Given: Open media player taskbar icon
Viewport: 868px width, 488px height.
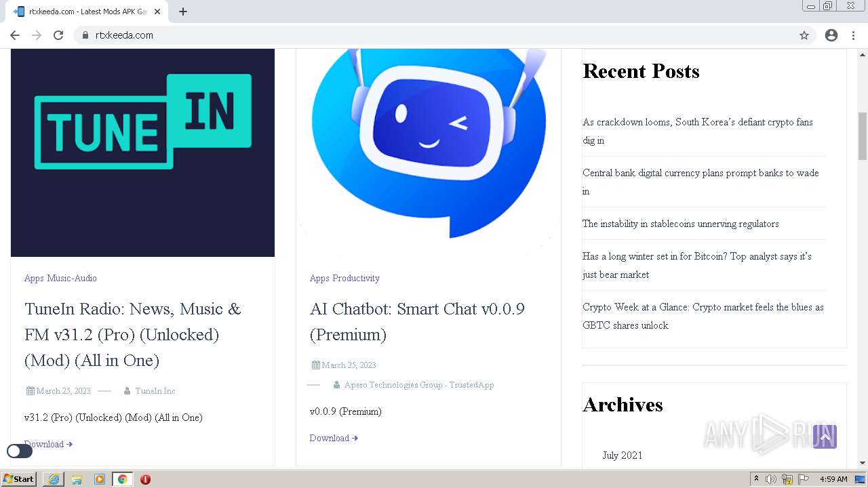Looking at the screenshot, I should click(100, 479).
